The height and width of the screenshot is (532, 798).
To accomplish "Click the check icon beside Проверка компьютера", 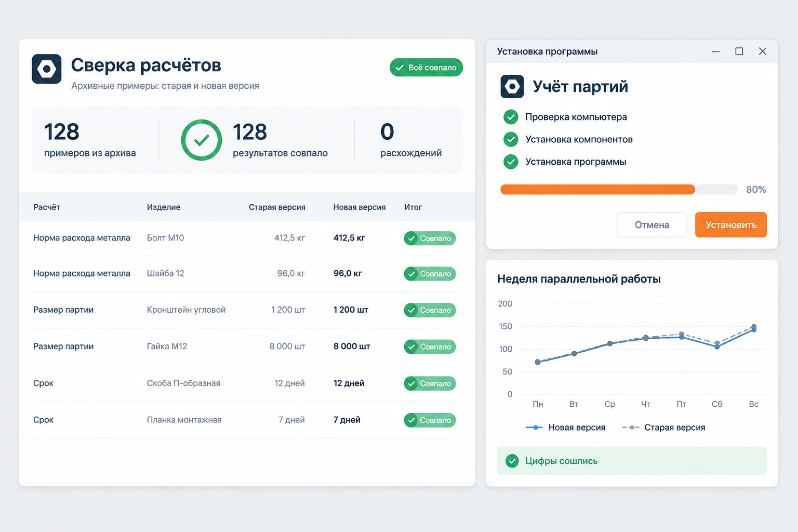I will 511,117.
